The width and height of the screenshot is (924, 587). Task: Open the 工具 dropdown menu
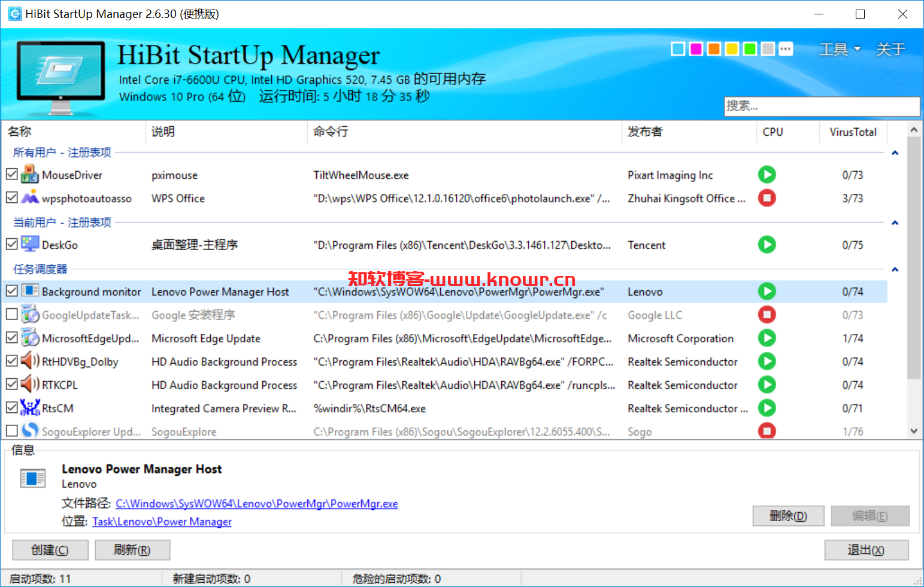click(x=840, y=49)
